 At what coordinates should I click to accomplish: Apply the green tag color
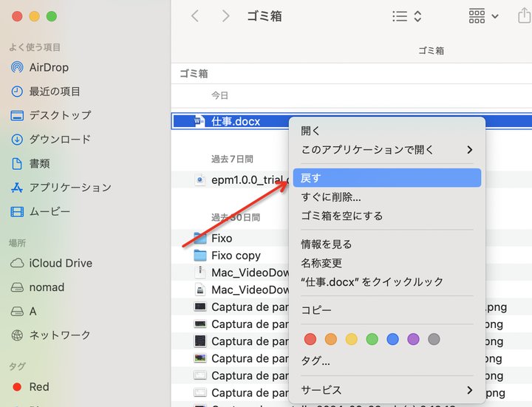(372, 339)
